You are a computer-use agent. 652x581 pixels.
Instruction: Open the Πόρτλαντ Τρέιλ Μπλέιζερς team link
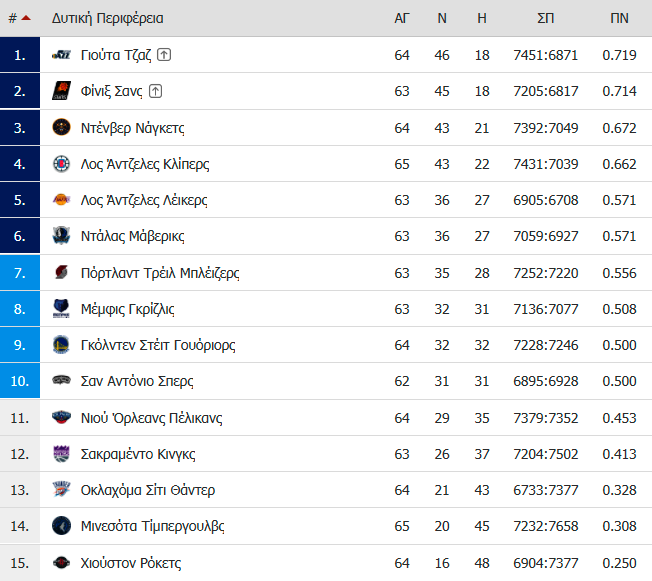coord(160,273)
